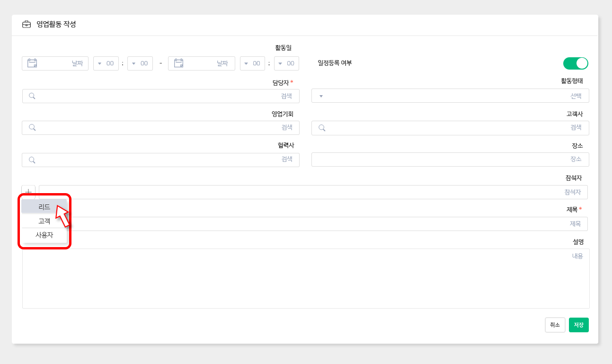Click the search icon in 영업기회 field

tap(32, 127)
